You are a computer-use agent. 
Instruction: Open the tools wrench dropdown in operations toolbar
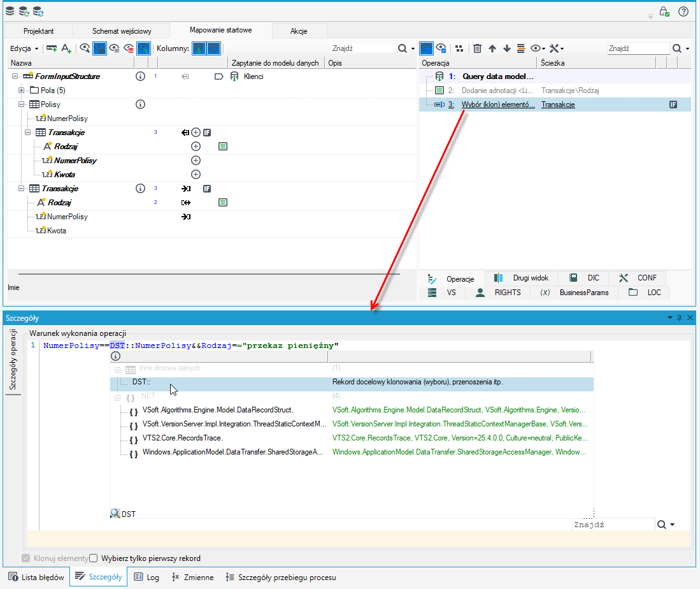pos(556,48)
